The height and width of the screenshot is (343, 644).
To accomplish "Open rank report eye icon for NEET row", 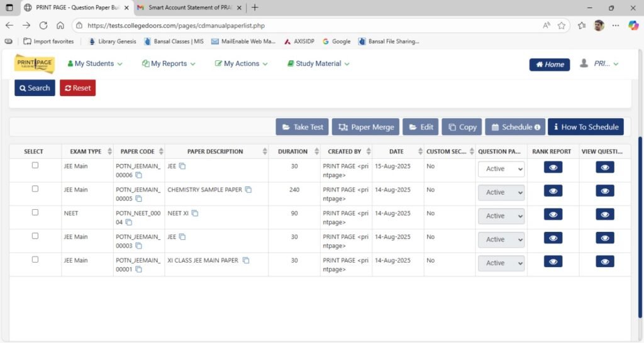I will (553, 214).
